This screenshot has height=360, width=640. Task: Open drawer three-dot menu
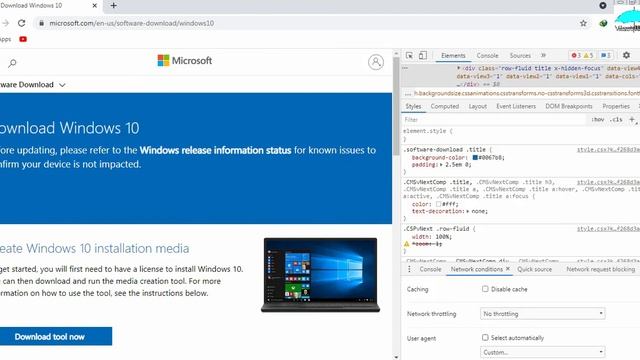click(x=409, y=269)
